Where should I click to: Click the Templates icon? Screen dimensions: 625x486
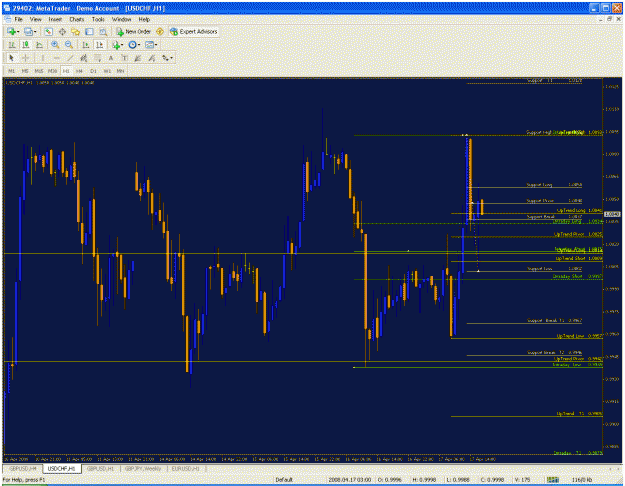(x=149, y=45)
